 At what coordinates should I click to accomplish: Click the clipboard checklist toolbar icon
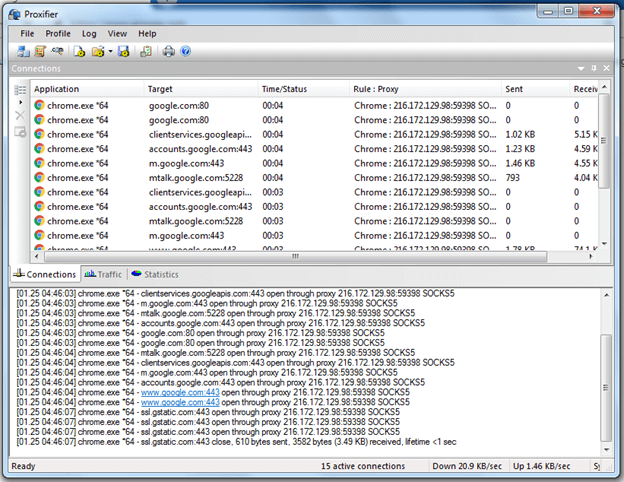[x=146, y=51]
